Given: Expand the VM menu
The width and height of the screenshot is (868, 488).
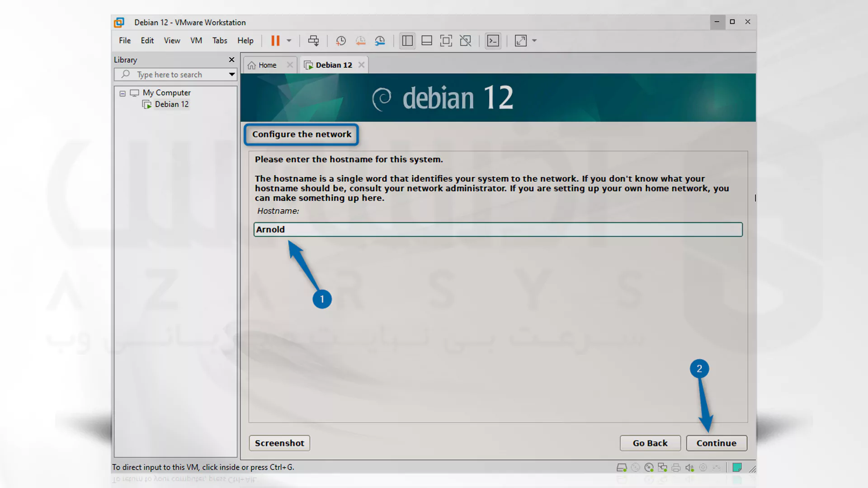Looking at the screenshot, I should (196, 41).
